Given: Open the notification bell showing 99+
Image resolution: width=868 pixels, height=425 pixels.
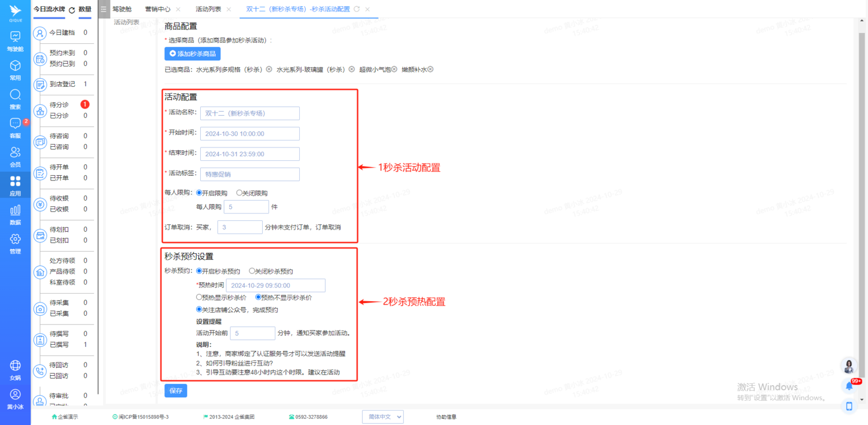Looking at the screenshot, I should tap(849, 385).
